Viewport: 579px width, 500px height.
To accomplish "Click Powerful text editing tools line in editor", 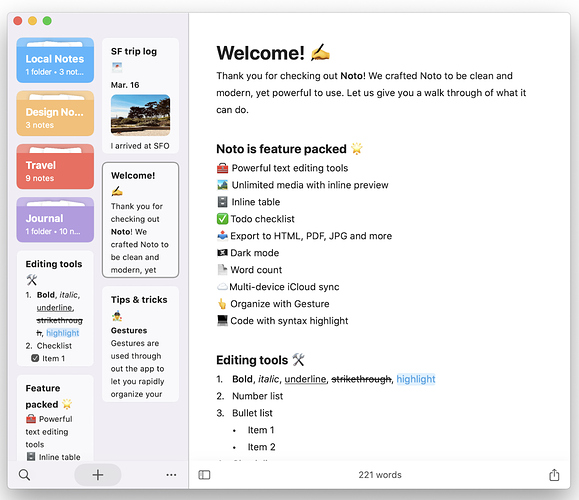I will coord(290,168).
